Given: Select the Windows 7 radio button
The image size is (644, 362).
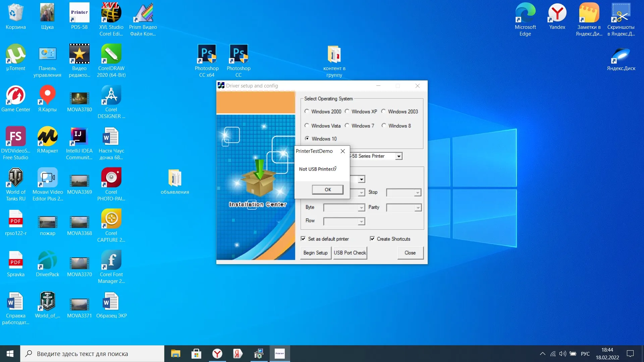Looking at the screenshot, I should click(x=347, y=126).
